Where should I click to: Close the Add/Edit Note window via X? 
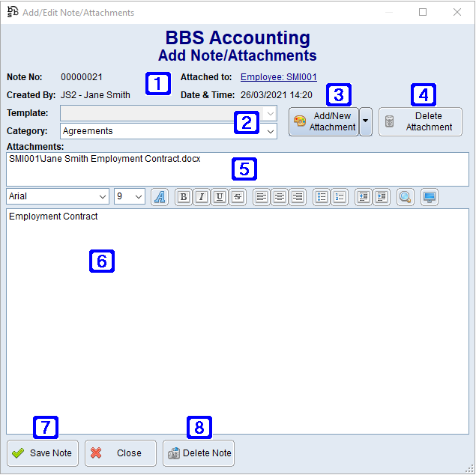click(x=457, y=12)
